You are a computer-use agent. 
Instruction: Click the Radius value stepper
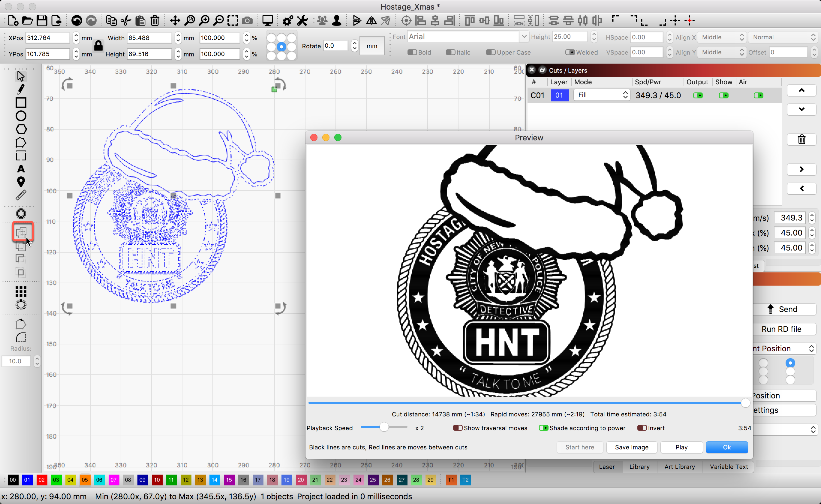click(x=37, y=361)
